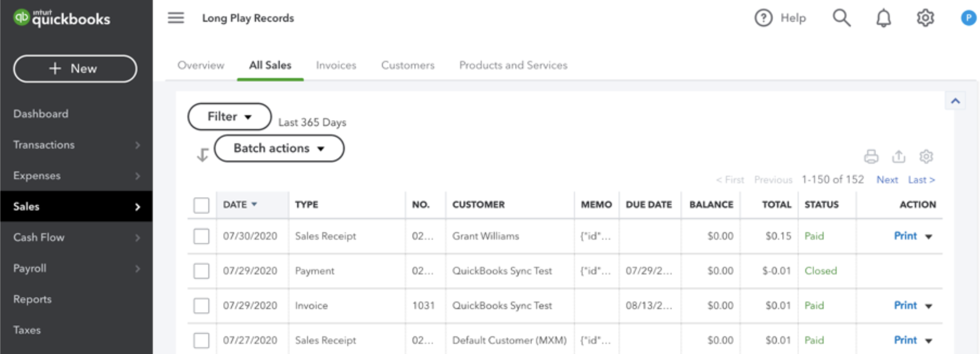Viewport: 980px width, 354px height.
Task: Check the 07/29/2020 Payment row
Action: tap(201, 271)
